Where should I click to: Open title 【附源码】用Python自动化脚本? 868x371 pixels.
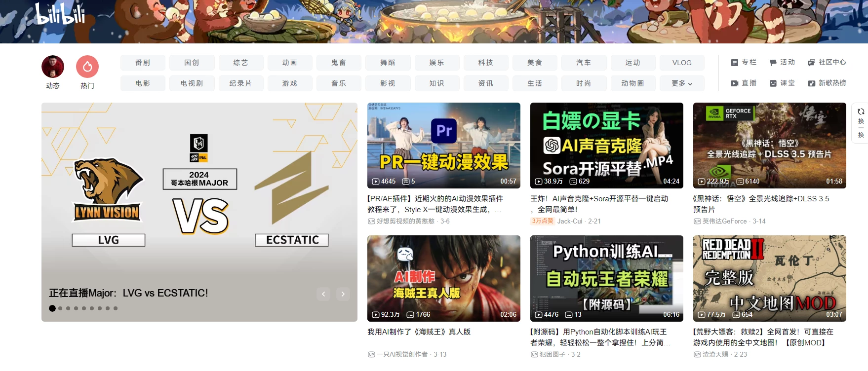point(600,337)
